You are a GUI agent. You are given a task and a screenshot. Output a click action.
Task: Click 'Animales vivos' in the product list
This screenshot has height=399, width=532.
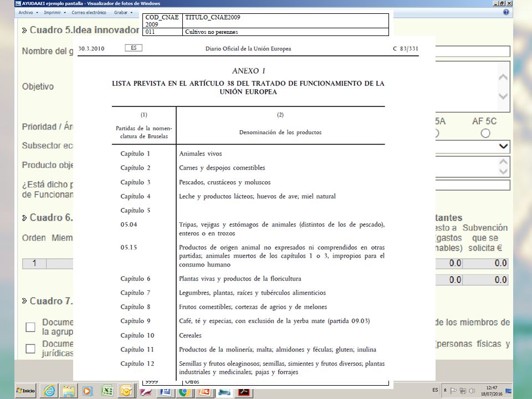tap(201, 154)
